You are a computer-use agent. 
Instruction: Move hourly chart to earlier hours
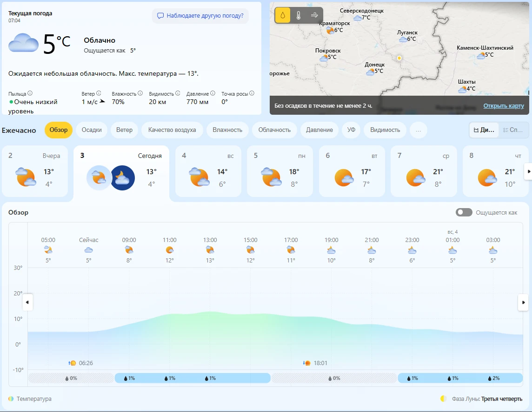coord(27,302)
